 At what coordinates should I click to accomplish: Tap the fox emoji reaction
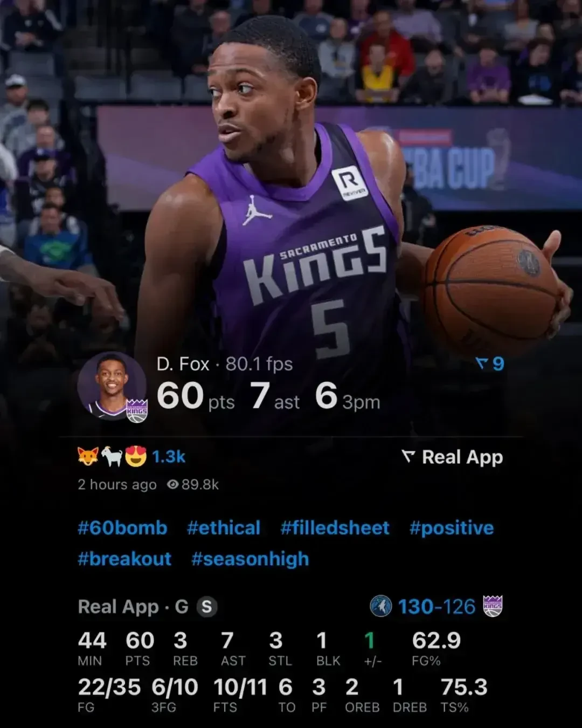point(88,457)
